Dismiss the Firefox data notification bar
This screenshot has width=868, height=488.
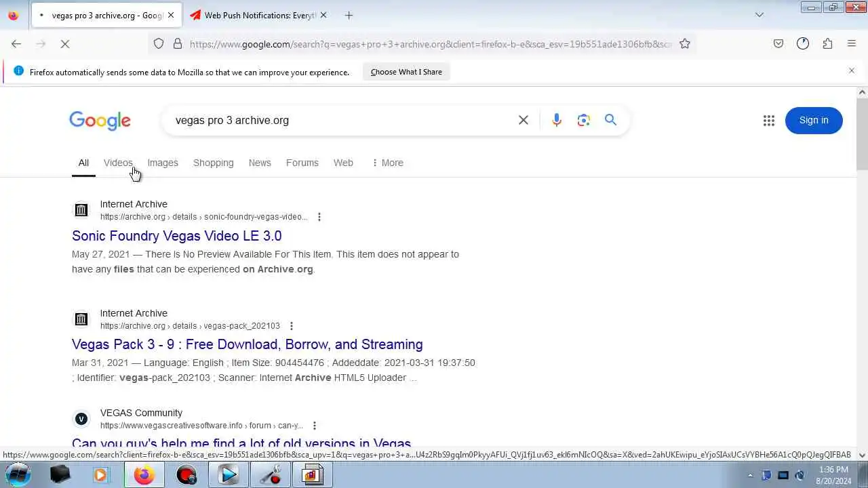tap(852, 70)
